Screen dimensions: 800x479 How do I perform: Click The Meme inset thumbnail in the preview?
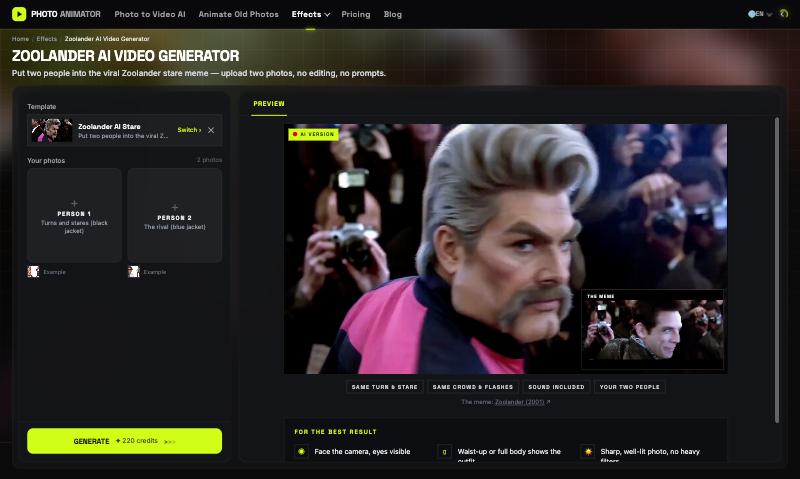[653, 329]
